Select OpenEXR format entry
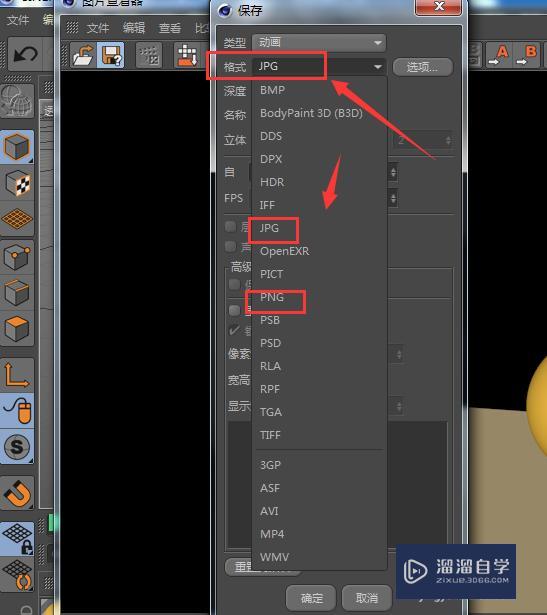The image size is (547, 615). pyautogui.click(x=284, y=251)
